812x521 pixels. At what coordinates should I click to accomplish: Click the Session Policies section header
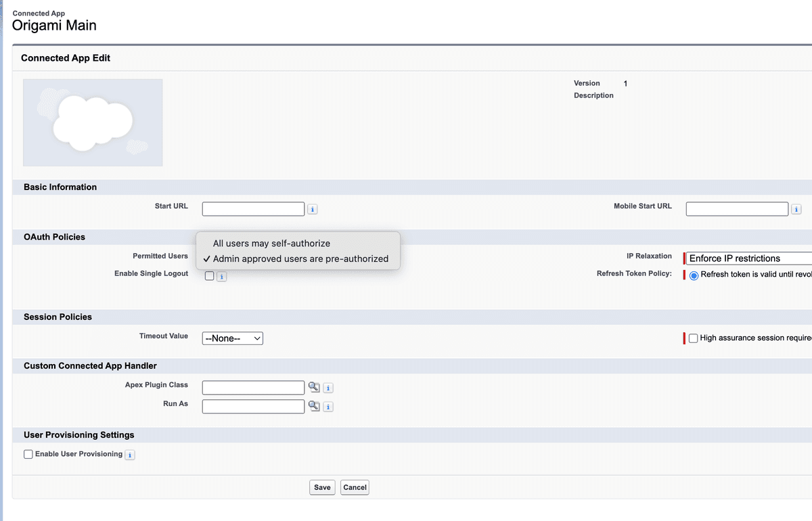point(58,317)
